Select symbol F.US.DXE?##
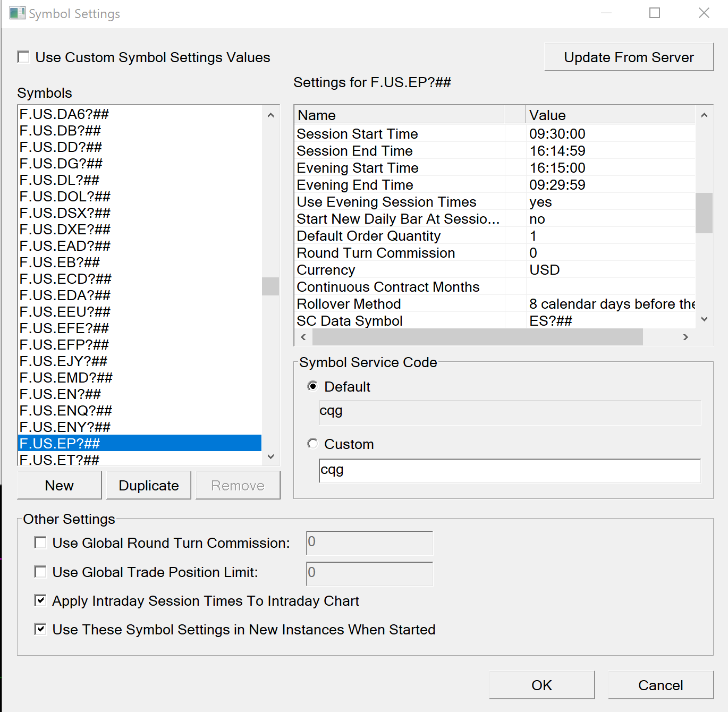This screenshot has height=712, width=728. [x=140, y=230]
